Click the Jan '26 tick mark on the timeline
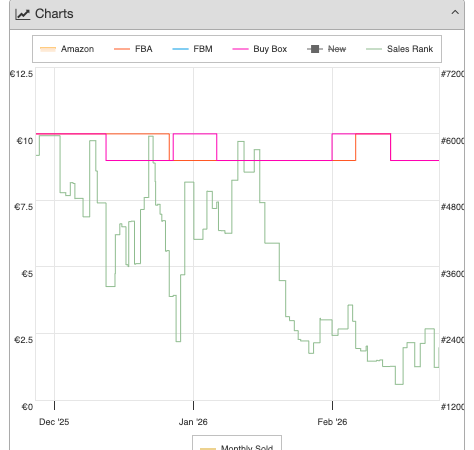The image size is (474, 450). coord(193,405)
